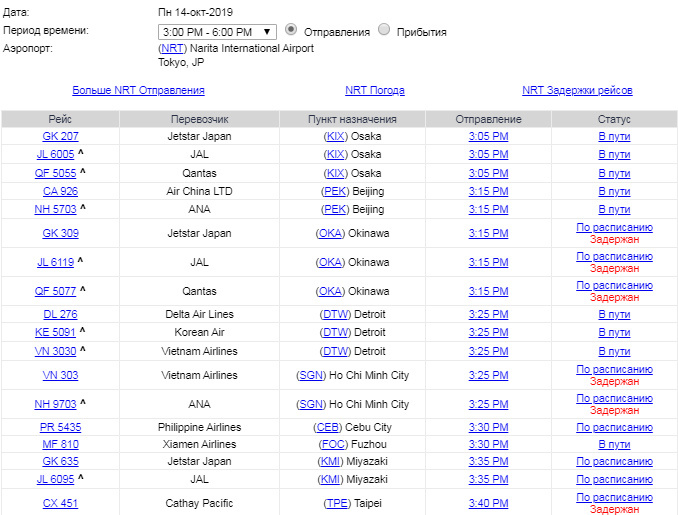The image size is (678, 515).
Task: Click TPE airport code for Taipei
Action: (x=337, y=503)
